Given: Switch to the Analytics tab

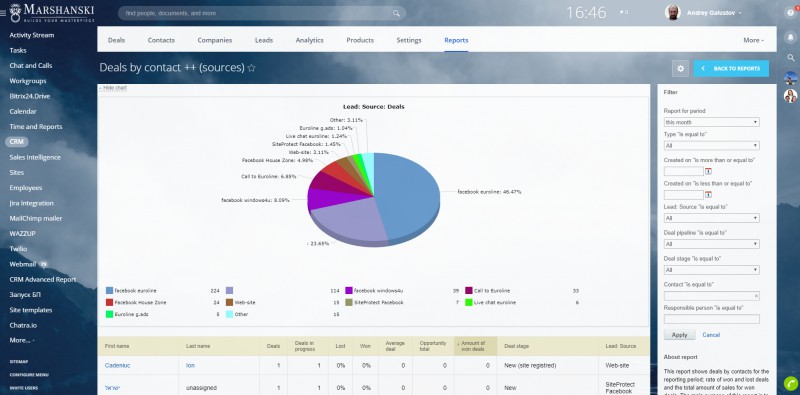Looking at the screenshot, I should (x=309, y=40).
